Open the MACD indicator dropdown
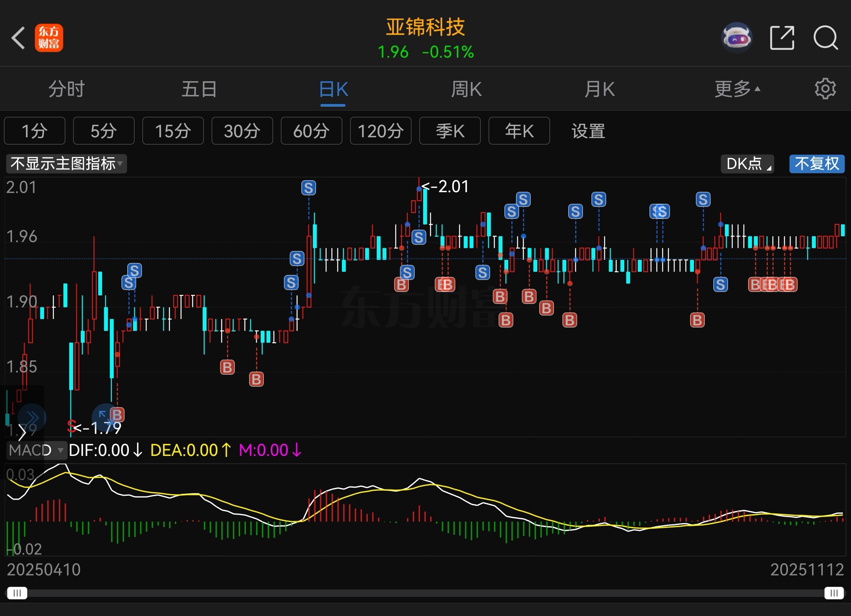This screenshot has height=616, width=851. pyautogui.click(x=36, y=450)
